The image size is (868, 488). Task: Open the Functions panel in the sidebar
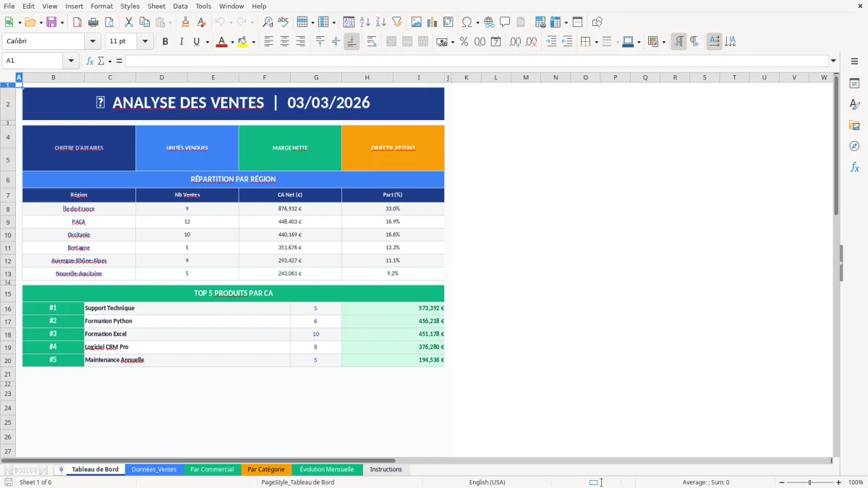855,168
